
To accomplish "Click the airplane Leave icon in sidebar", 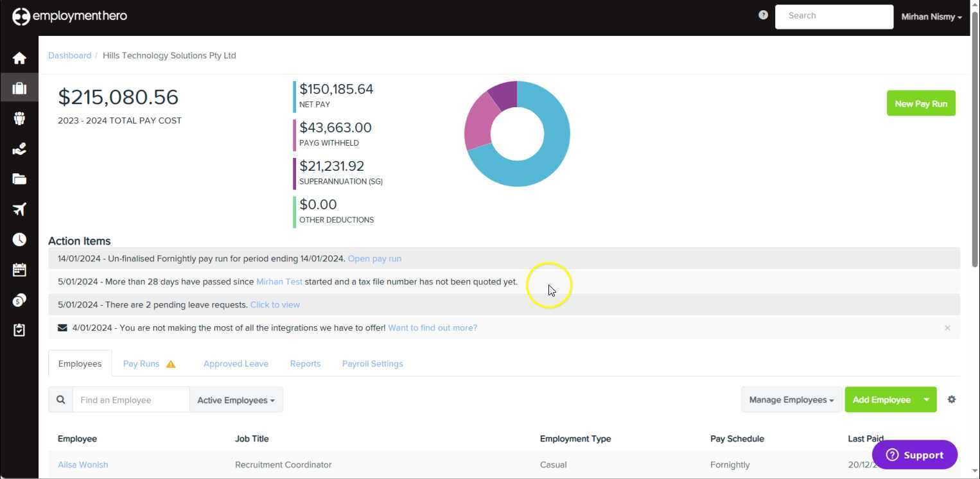I will [x=19, y=209].
